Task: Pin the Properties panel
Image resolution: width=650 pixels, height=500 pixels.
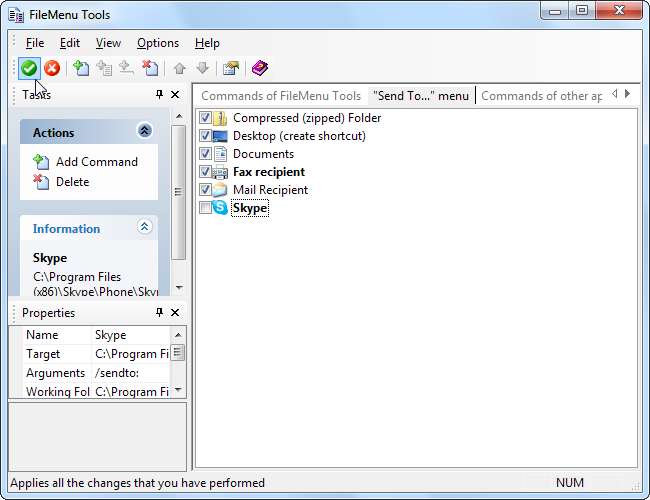Action: (x=159, y=312)
